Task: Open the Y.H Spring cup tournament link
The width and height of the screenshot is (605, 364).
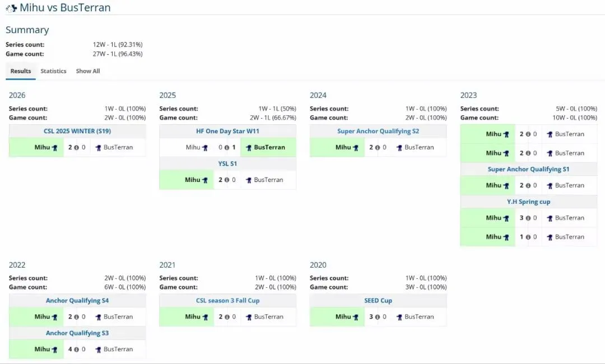Action: coord(528,202)
